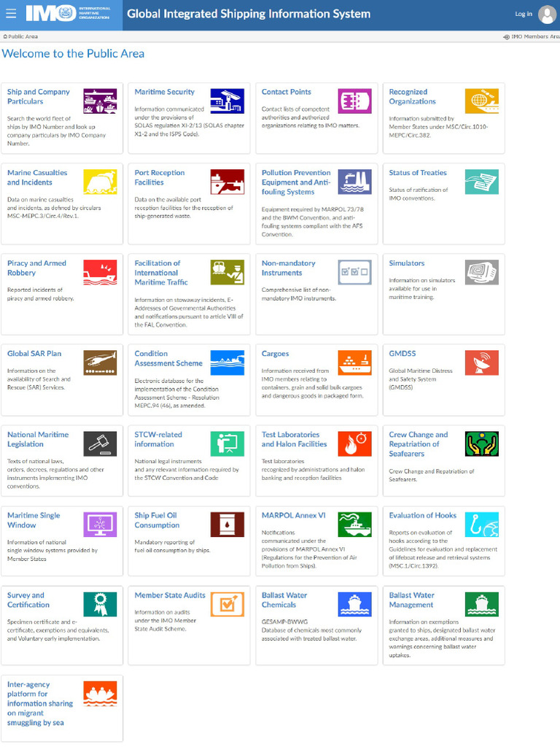Viewport: 560px width, 747px height.
Task: Click the user avatar icon
Action: (x=547, y=15)
